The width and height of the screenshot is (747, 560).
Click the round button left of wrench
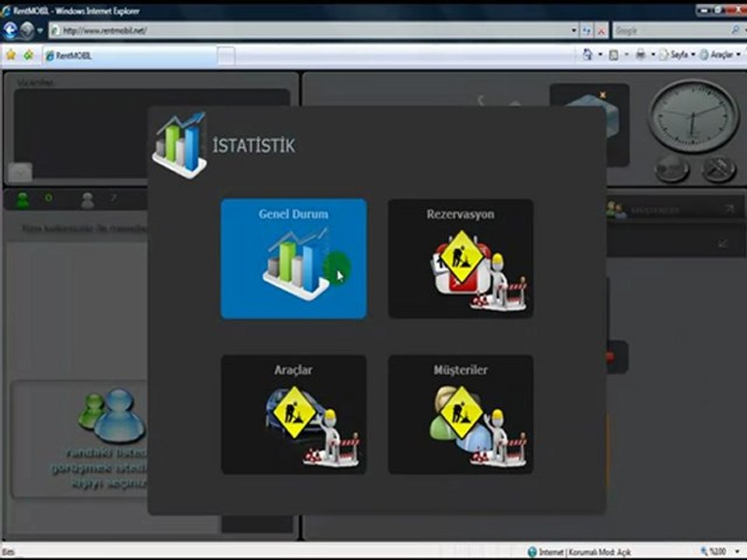point(672,169)
